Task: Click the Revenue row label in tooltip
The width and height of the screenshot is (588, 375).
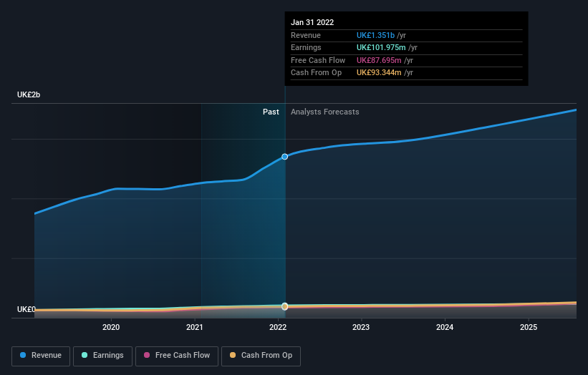Action: (x=306, y=35)
